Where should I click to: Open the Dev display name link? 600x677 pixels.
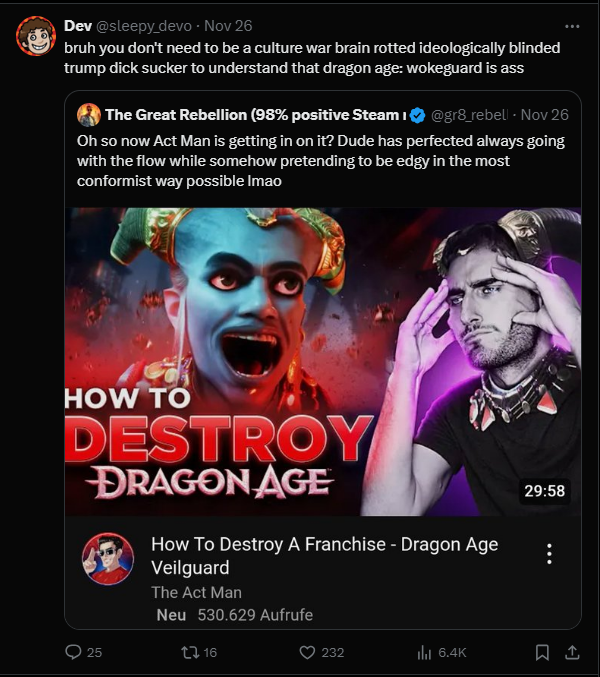78,26
